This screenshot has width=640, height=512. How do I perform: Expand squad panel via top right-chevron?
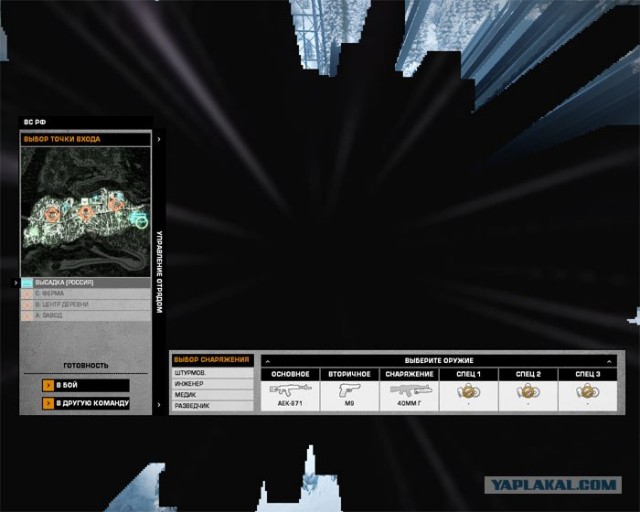(159, 139)
